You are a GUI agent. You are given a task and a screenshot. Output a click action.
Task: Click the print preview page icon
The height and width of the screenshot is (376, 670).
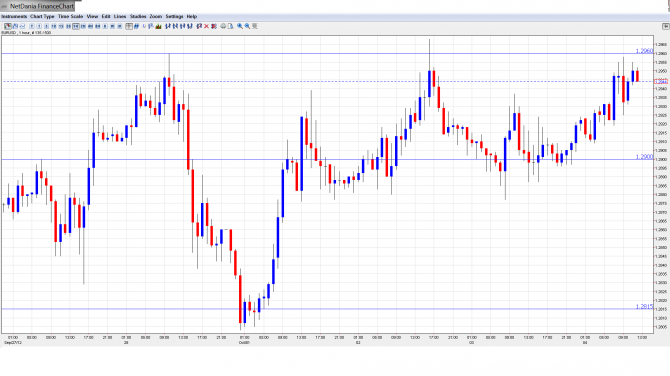[x=230, y=26]
